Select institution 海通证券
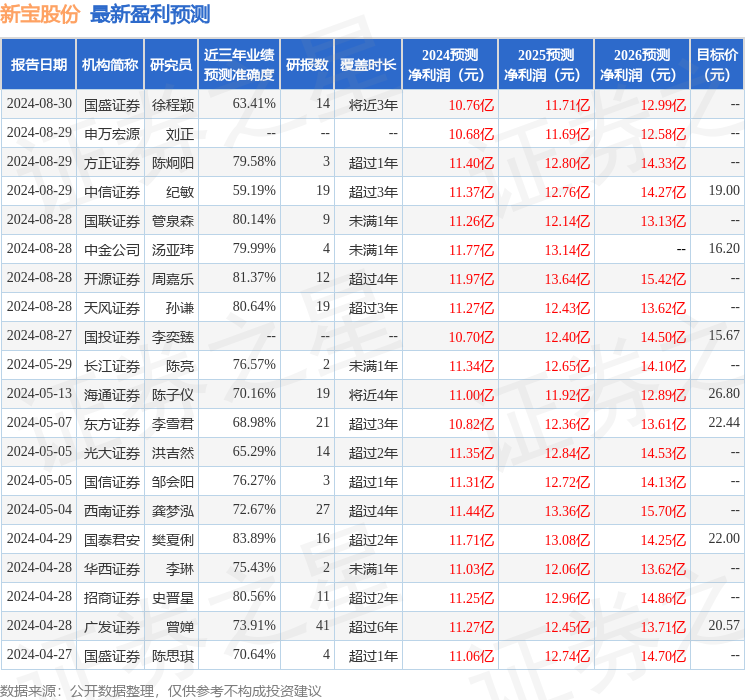This screenshot has height=700, width=745. 112,395
